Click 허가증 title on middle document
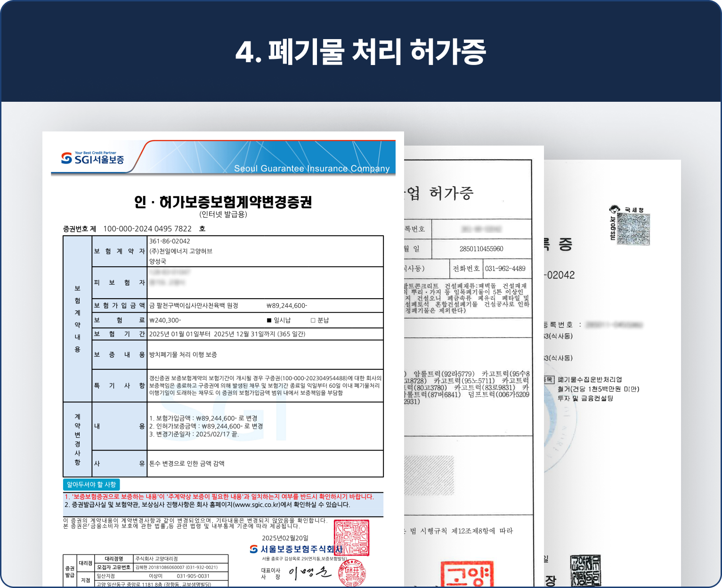 click(x=451, y=193)
